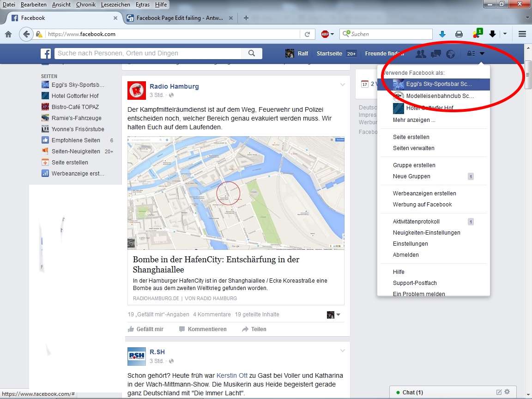532x399 pixels.
Task: Open privacy shortcuts lock icon
Action: [x=471, y=54]
